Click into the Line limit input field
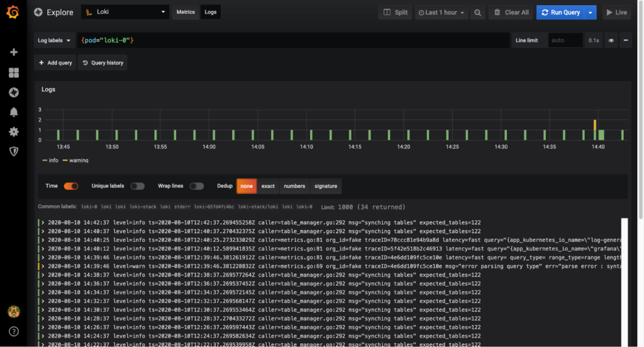 (564, 40)
